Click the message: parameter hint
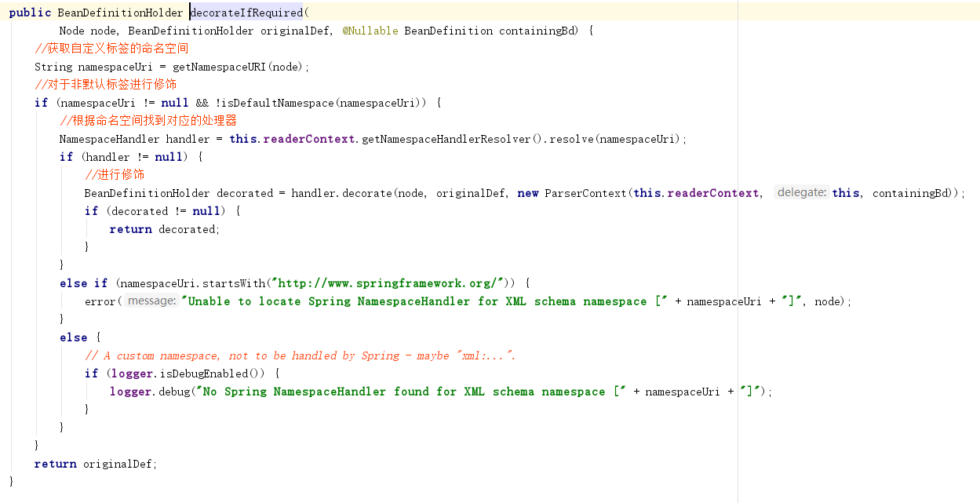980x503 pixels. click(x=151, y=301)
